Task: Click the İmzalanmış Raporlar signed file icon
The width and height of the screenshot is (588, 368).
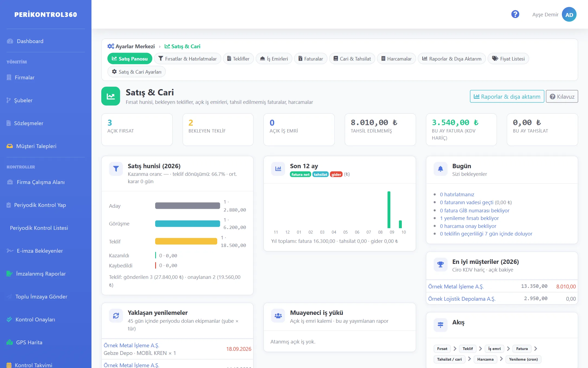Action: tap(10, 274)
